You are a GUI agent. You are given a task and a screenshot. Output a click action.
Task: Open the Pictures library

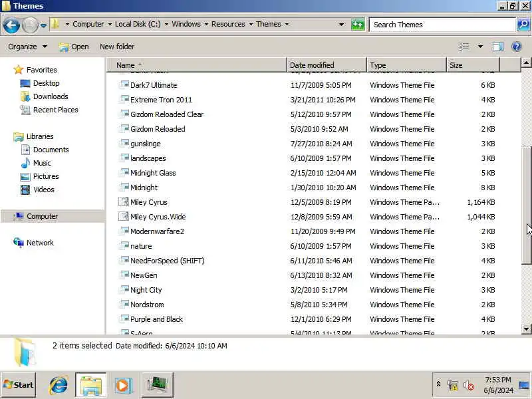pos(46,176)
